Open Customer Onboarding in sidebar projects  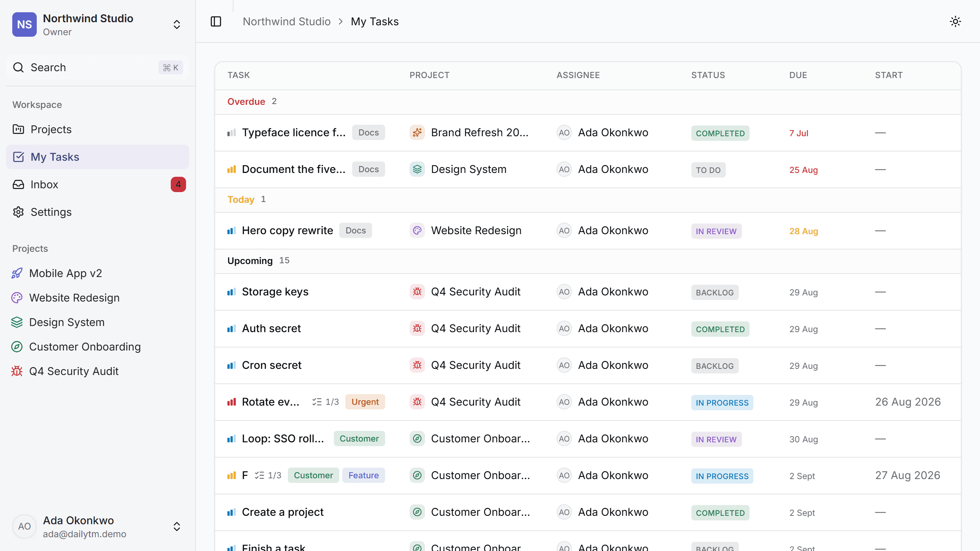[98, 347]
